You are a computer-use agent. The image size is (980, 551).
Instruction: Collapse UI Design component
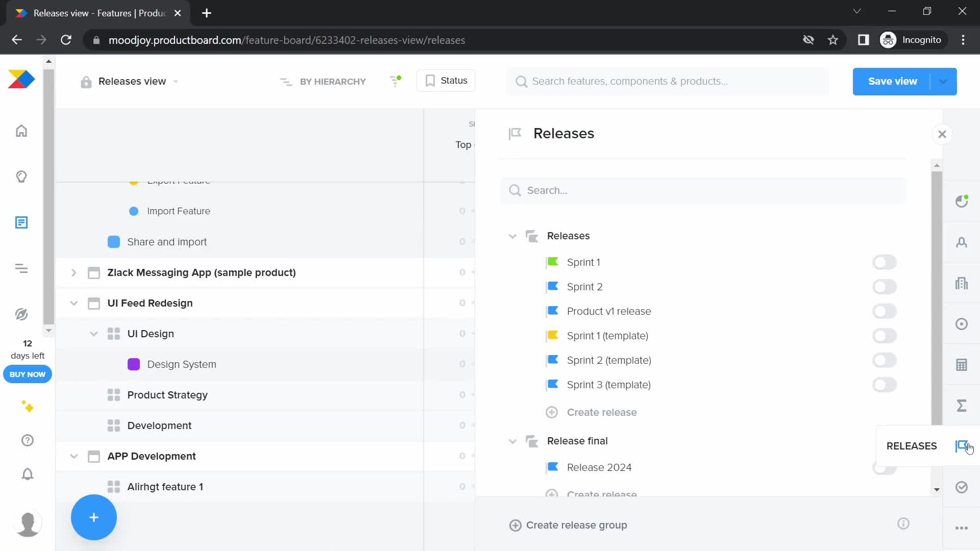pyautogui.click(x=93, y=334)
